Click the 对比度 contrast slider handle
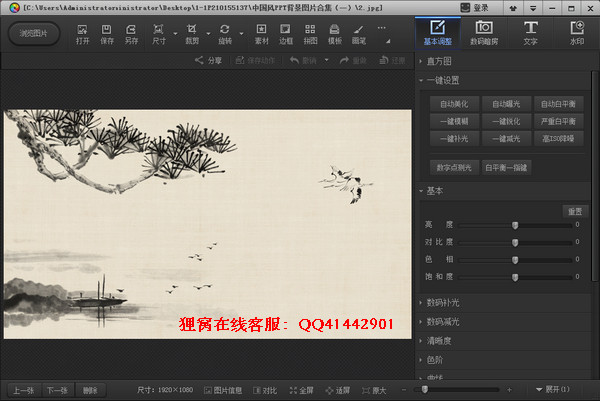Viewport: 600px width, 401px height. [x=515, y=243]
